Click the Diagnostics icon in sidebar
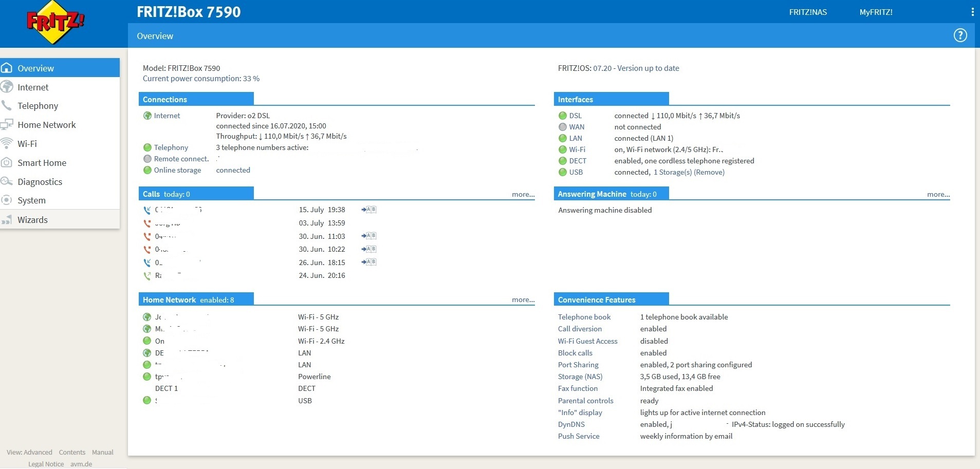The image size is (980, 469). tap(7, 181)
